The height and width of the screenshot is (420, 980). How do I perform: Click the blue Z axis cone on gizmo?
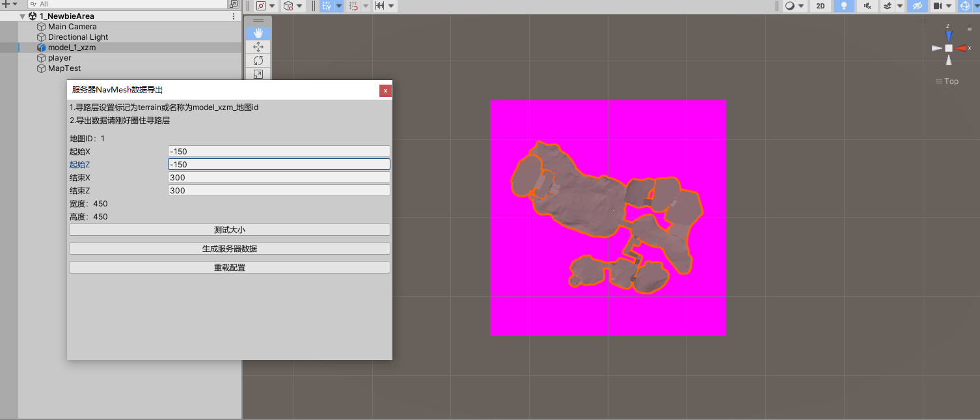point(949,35)
